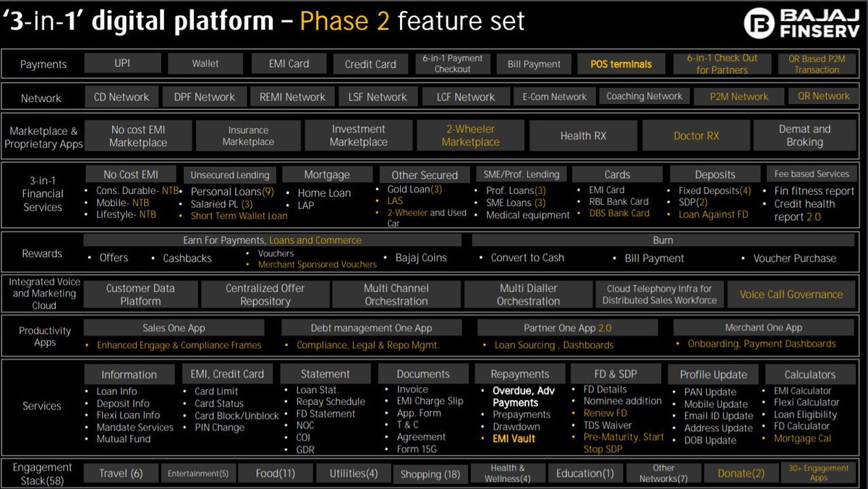
Task: Select the QR Network box
Action: tap(824, 96)
